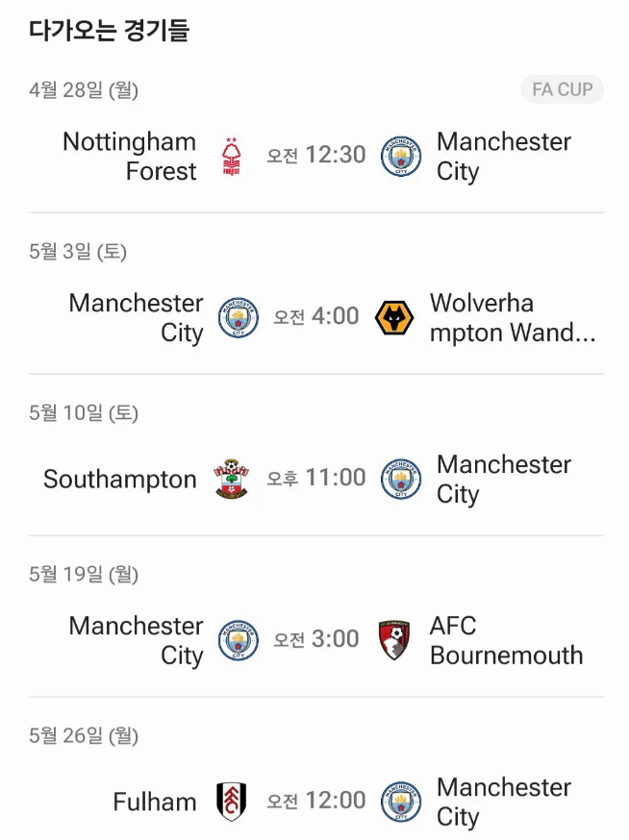This screenshot has height=840, width=629.
Task: Click the Nottingham Forest crest icon
Action: (x=232, y=157)
